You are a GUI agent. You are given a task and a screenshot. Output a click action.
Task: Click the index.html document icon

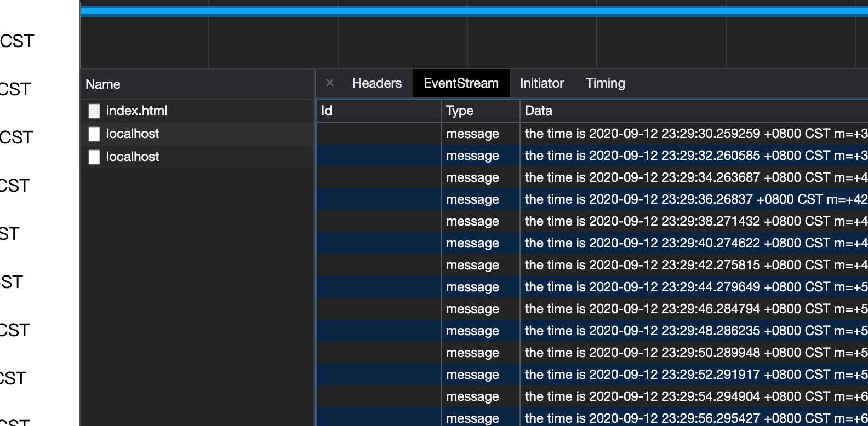coord(94,111)
